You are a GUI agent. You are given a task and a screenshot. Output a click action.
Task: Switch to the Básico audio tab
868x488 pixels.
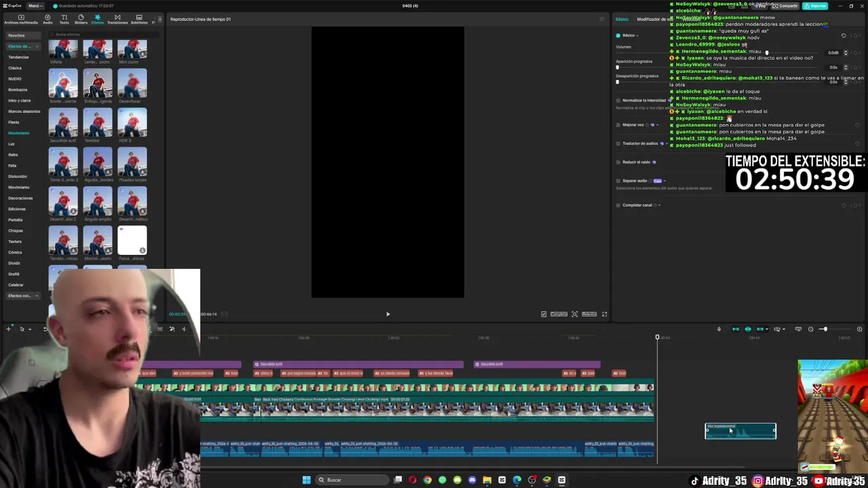(x=622, y=19)
